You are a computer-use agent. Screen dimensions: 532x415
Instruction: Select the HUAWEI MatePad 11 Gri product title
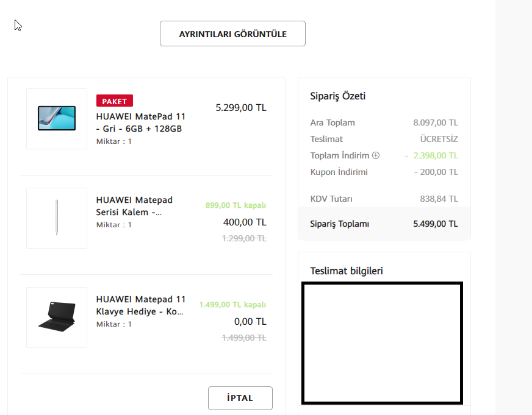(x=141, y=122)
